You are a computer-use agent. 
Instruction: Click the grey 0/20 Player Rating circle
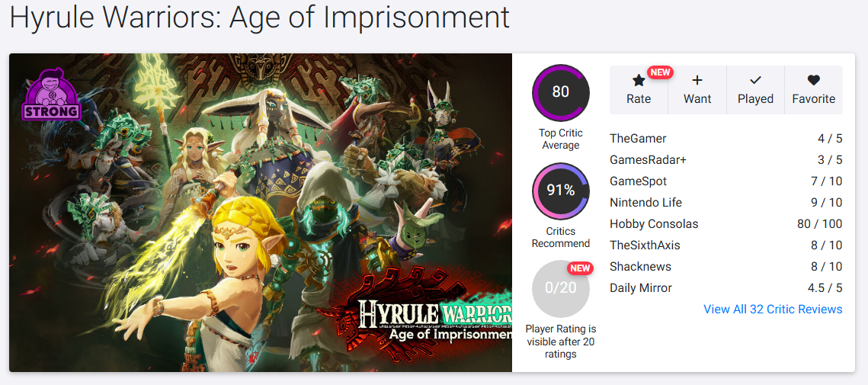560,288
